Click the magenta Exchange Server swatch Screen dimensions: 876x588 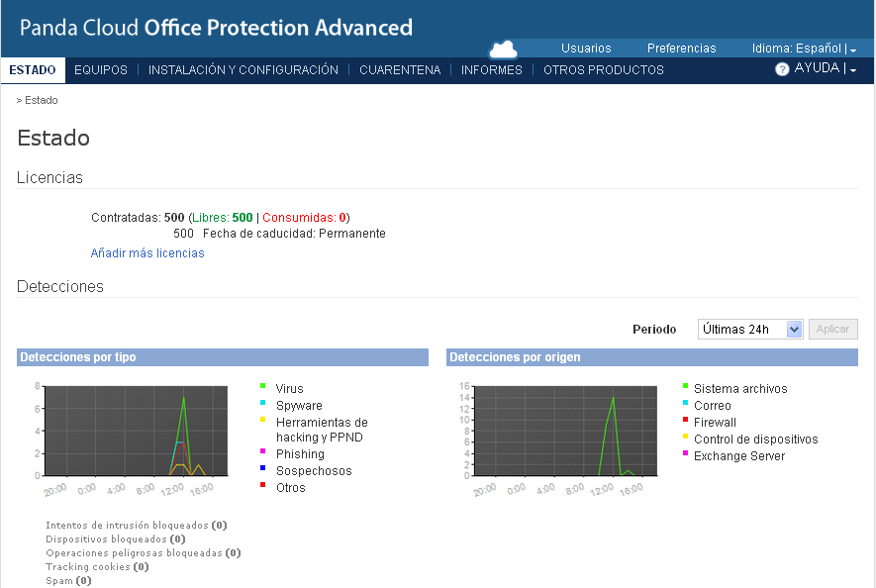686,452
